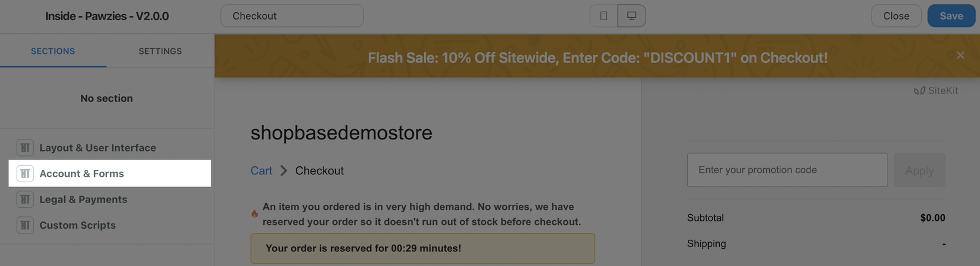Click the shopbasedemostore store title
The height and width of the screenshot is (266, 980).
(341, 133)
